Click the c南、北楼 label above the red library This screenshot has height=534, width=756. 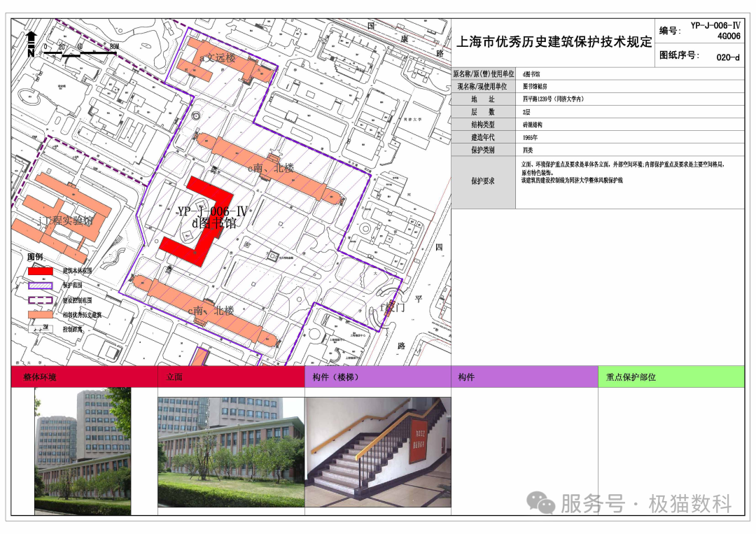pos(270,168)
